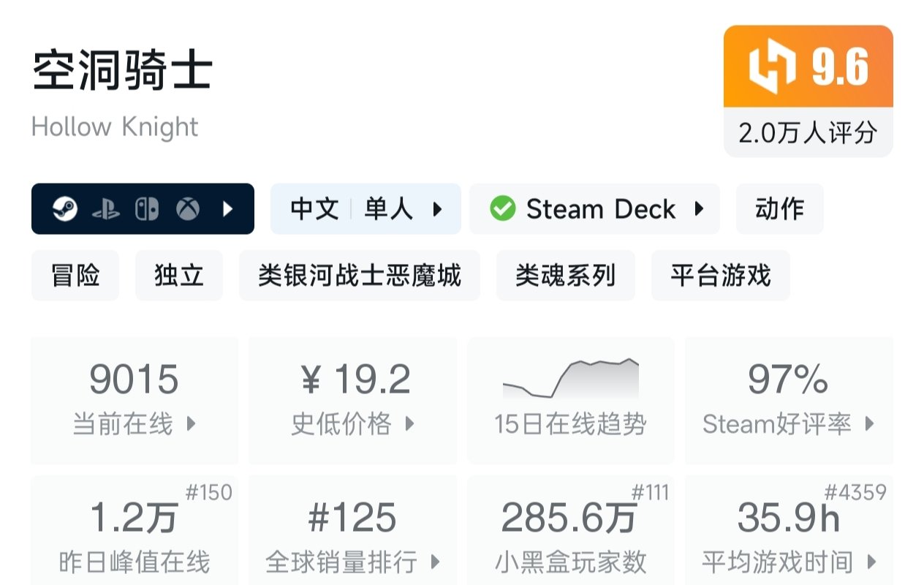This screenshot has height=585, width=924.
Task: Select the 平台游戏 tag
Action: [721, 276]
